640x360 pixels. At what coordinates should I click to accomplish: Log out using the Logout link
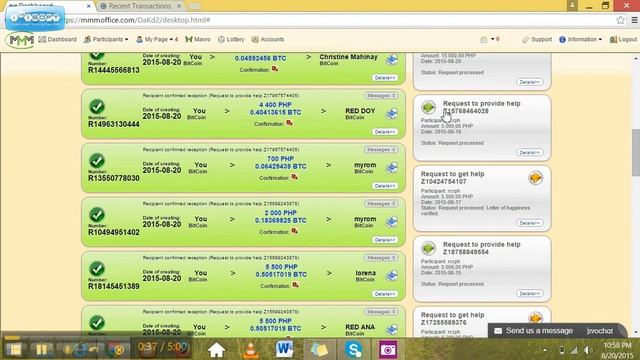(x=623, y=40)
